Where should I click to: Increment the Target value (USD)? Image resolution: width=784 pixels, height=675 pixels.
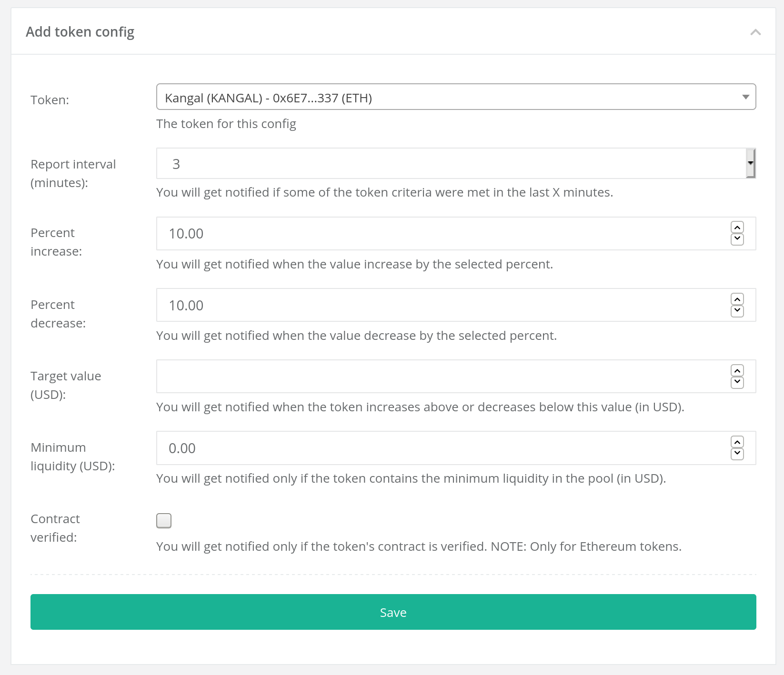point(737,370)
